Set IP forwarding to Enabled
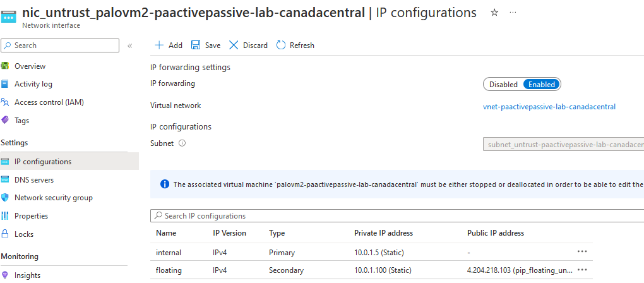The image size is (644, 283). tap(542, 85)
